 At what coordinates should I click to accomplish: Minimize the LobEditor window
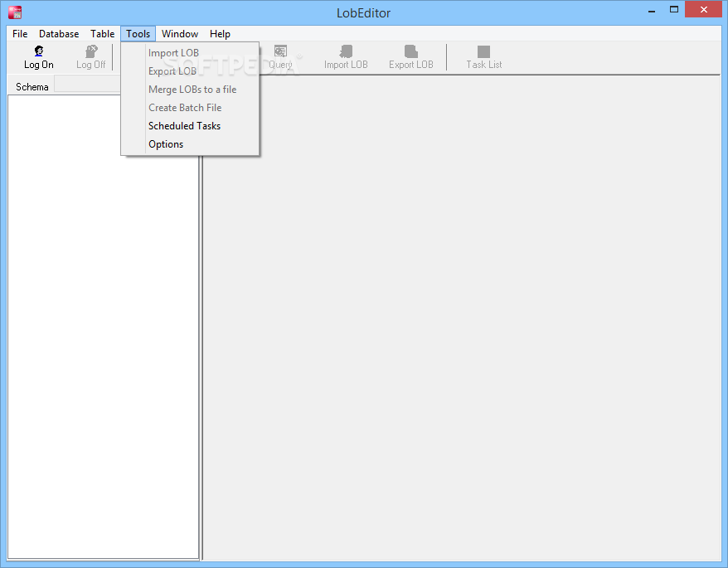pos(652,10)
